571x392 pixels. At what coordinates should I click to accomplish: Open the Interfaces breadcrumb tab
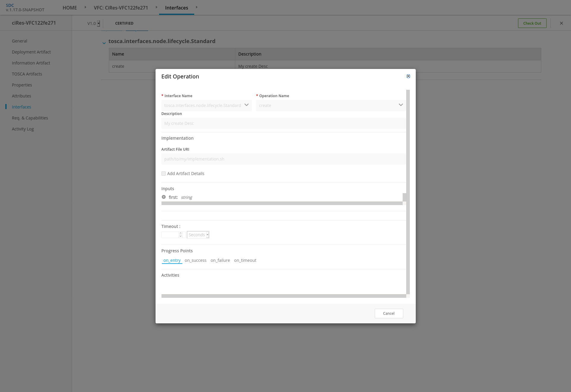click(x=177, y=8)
